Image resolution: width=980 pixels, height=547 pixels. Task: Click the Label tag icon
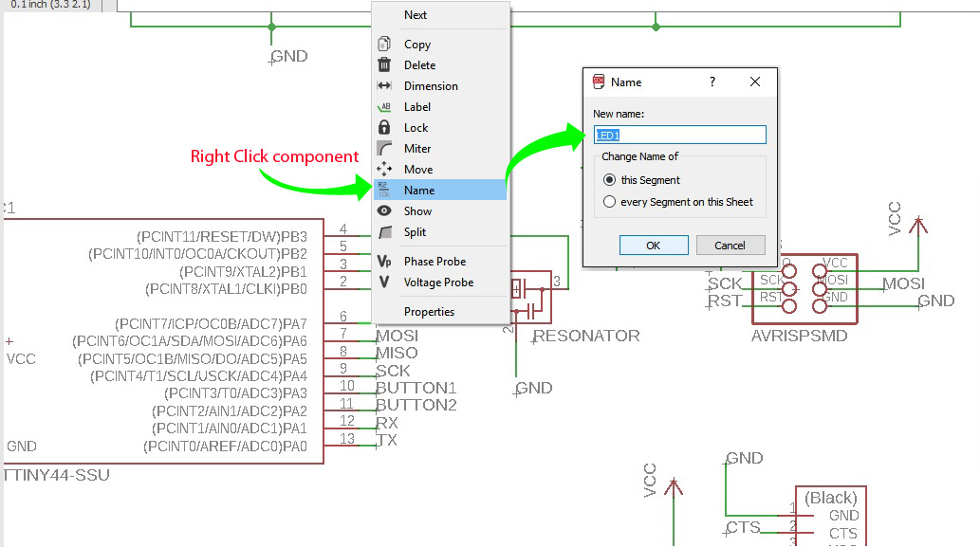[x=384, y=107]
